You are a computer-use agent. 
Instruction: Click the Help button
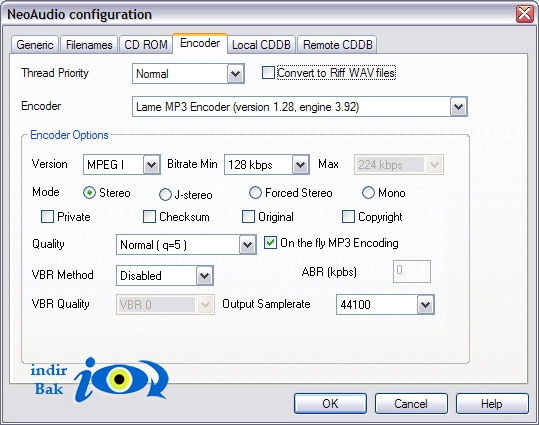tap(492, 404)
